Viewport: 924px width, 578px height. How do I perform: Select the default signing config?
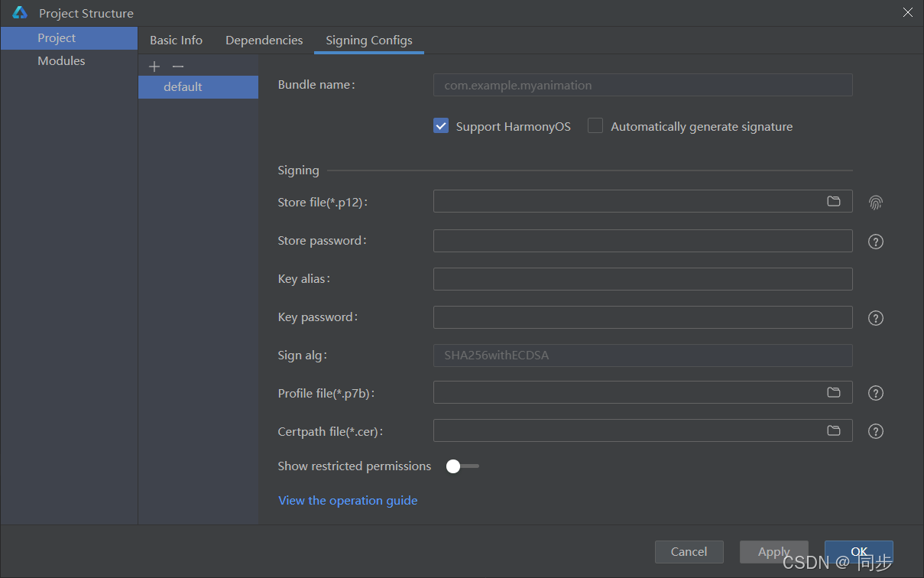199,87
